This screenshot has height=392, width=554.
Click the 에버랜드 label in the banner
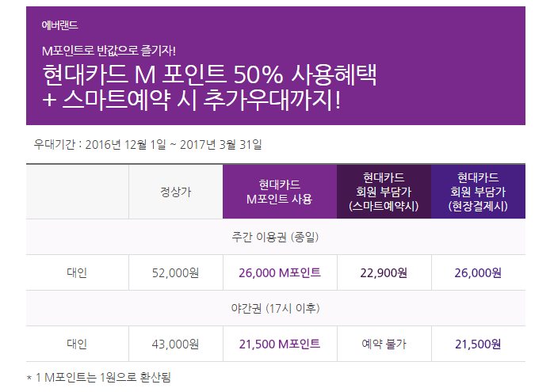click(59, 25)
